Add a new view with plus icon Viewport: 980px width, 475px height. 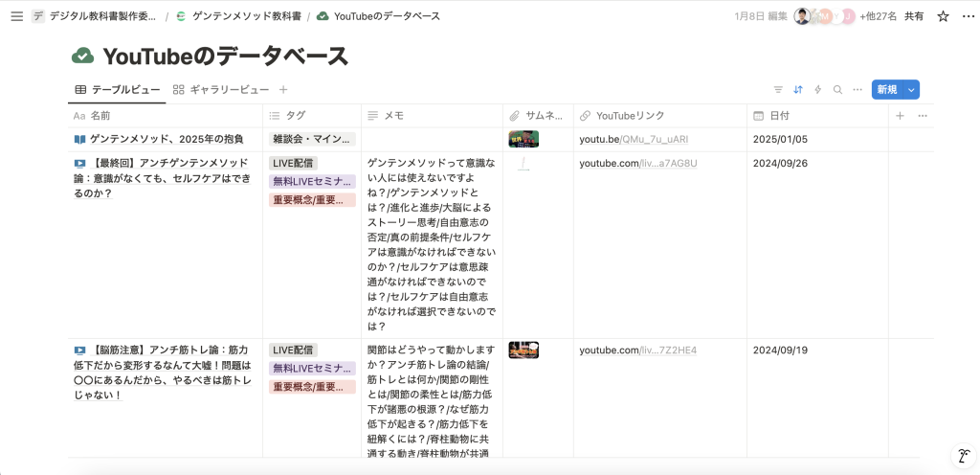tap(283, 90)
